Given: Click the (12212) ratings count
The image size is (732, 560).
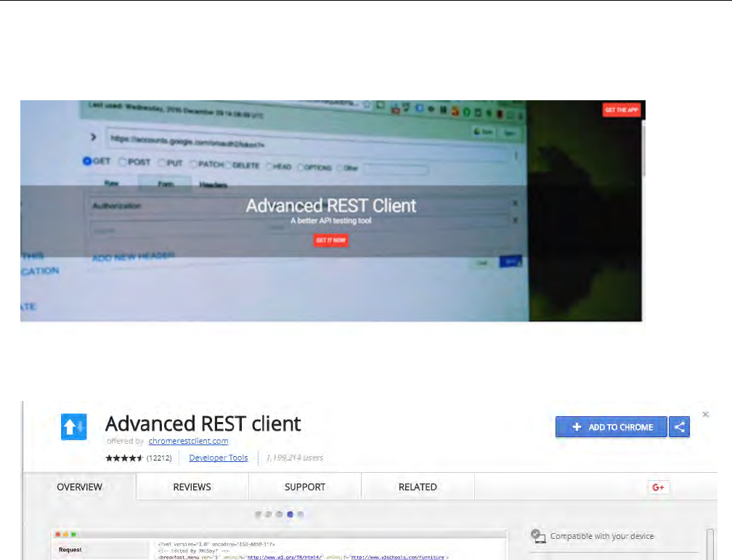Looking at the screenshot, I should pos(159,458).
